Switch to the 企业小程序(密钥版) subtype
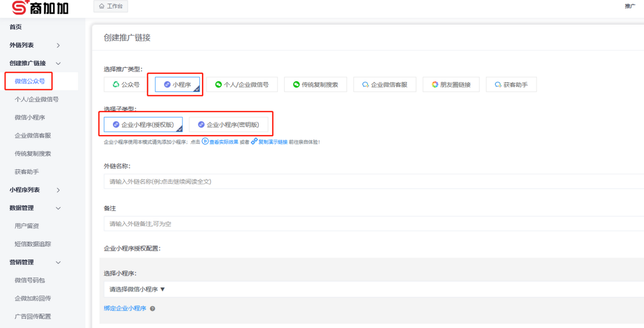 coord(229,124)
